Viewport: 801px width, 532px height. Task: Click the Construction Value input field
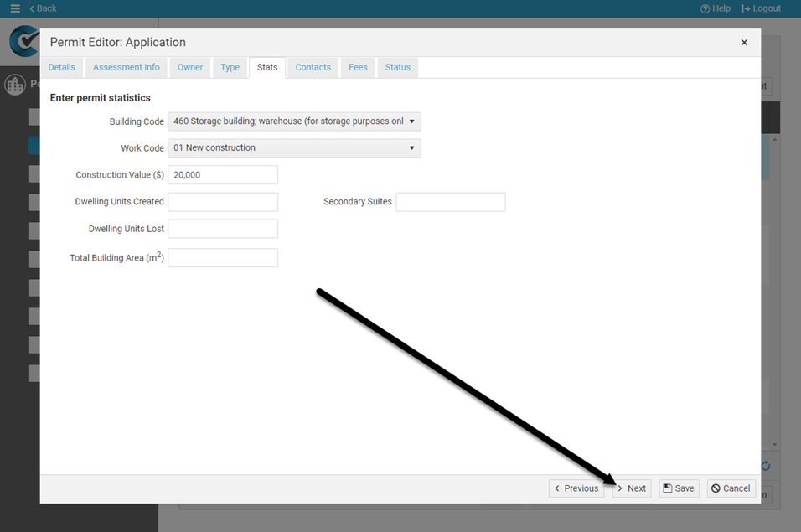click(x=223, y=175)
